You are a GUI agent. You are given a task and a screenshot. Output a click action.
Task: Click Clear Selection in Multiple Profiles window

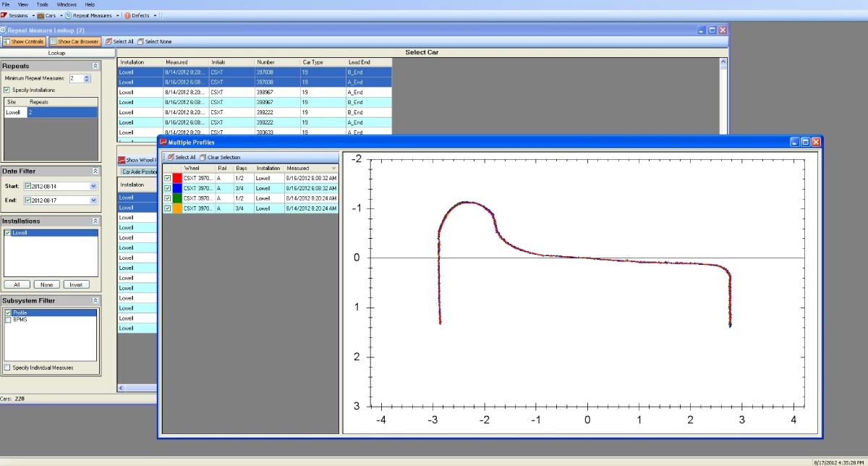[220, 157]
